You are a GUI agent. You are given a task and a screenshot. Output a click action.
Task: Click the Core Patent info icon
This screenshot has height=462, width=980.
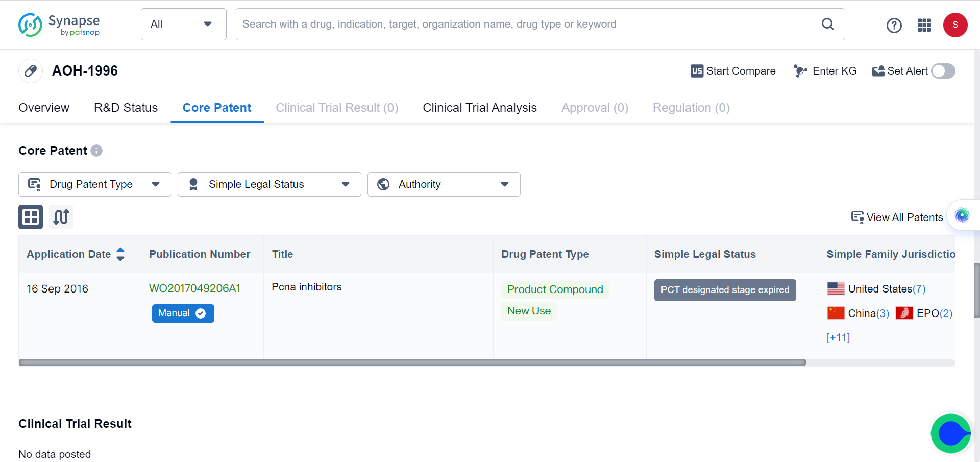click(x=96, y=151)
